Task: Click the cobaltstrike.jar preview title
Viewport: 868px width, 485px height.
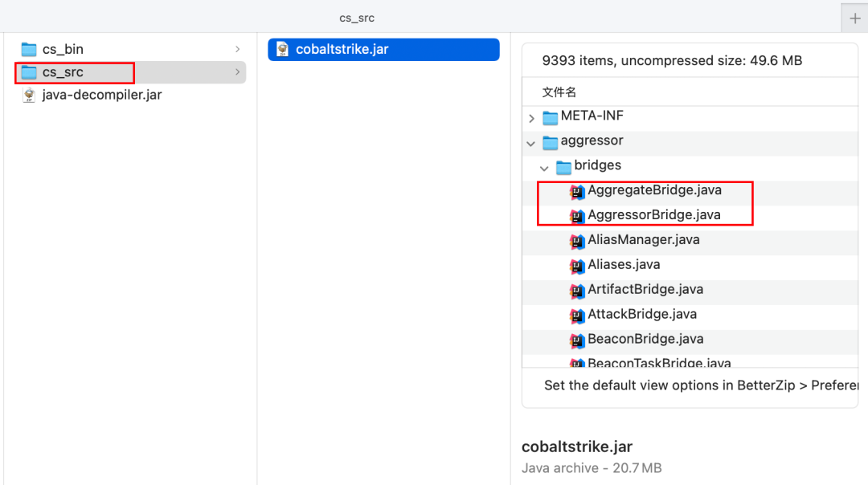Action: (x=577, y=446)
